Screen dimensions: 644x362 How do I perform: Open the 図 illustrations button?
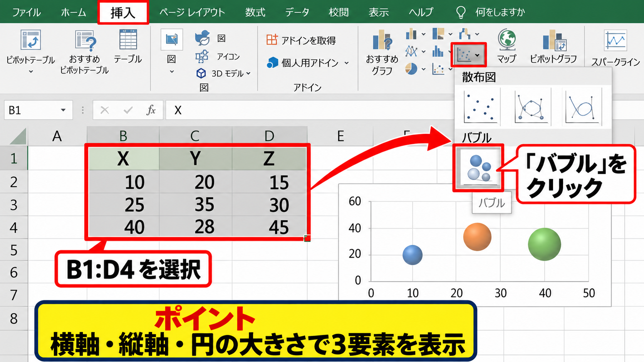pyautogui.click(x=171, y=51)
